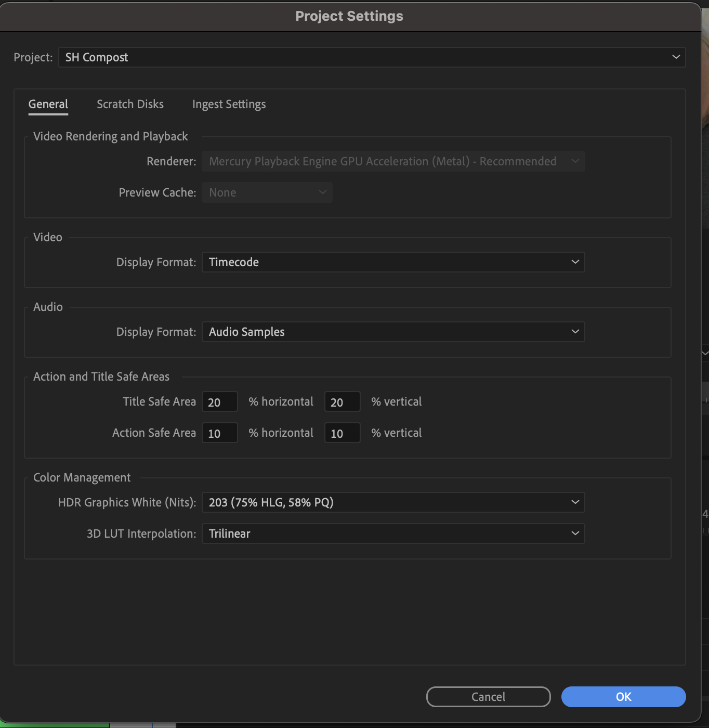Switch to the Scratch Disks tab
Screen dimensions: 709x728
pyautogui.click(x=129, y=104)
